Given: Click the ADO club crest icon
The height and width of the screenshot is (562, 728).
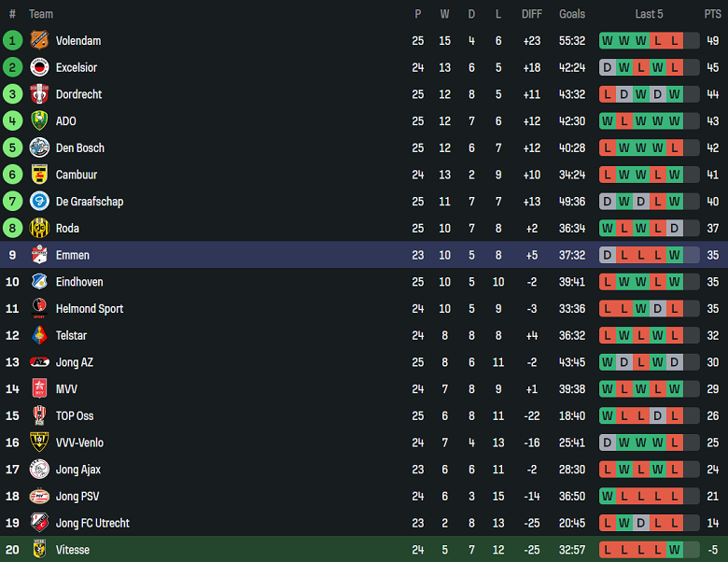Looking at the screenshot, I should coord(38,121).
